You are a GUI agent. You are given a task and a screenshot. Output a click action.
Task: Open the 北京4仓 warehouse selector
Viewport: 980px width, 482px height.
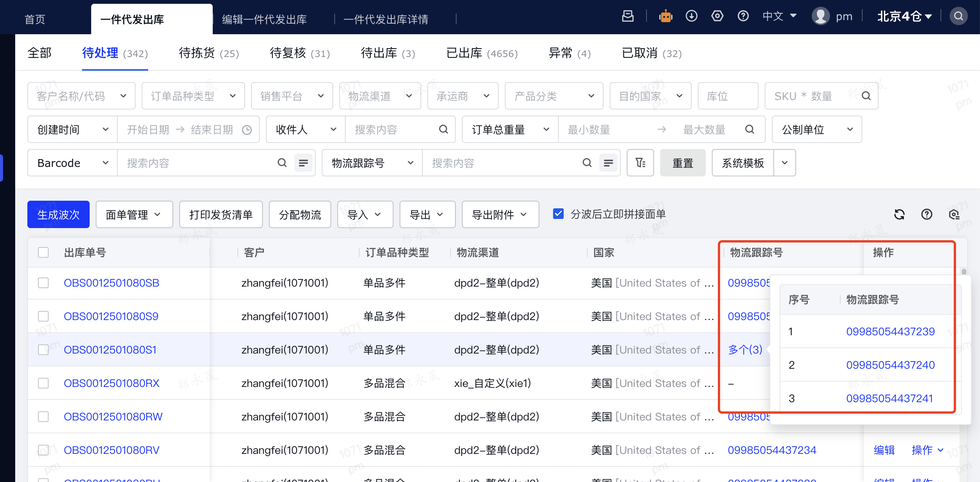click(904, 16)
